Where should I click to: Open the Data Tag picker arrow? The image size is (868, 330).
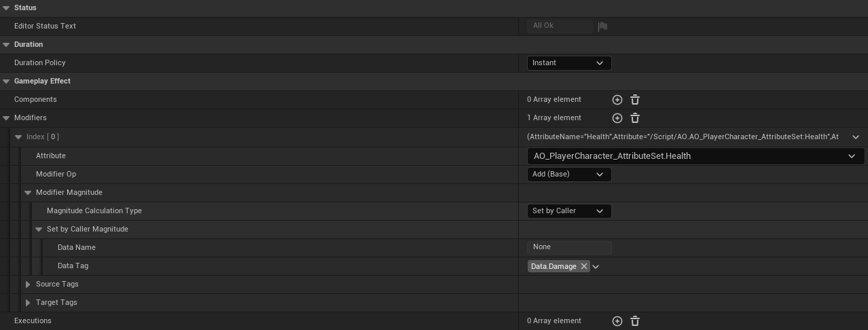tap(596, 267)
